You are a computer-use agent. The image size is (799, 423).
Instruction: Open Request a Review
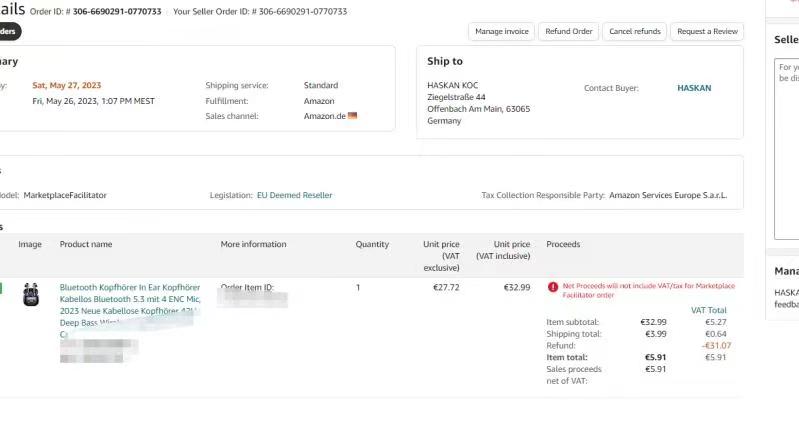pyautogui.click(x=707, y=31)
